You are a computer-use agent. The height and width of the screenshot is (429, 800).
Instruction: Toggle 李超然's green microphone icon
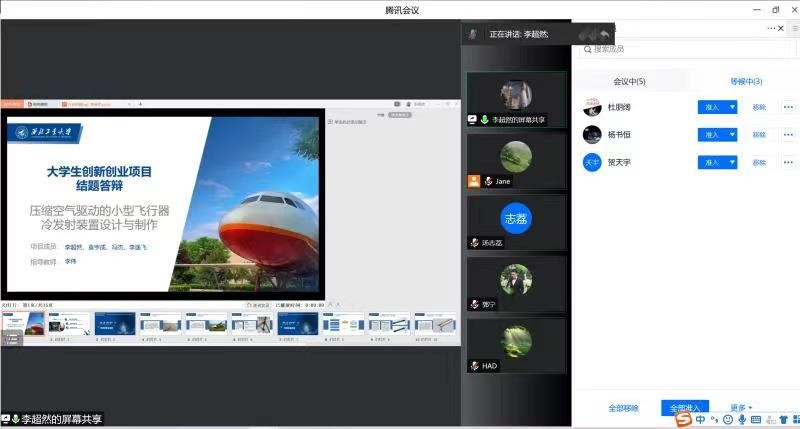pos(485,119)
